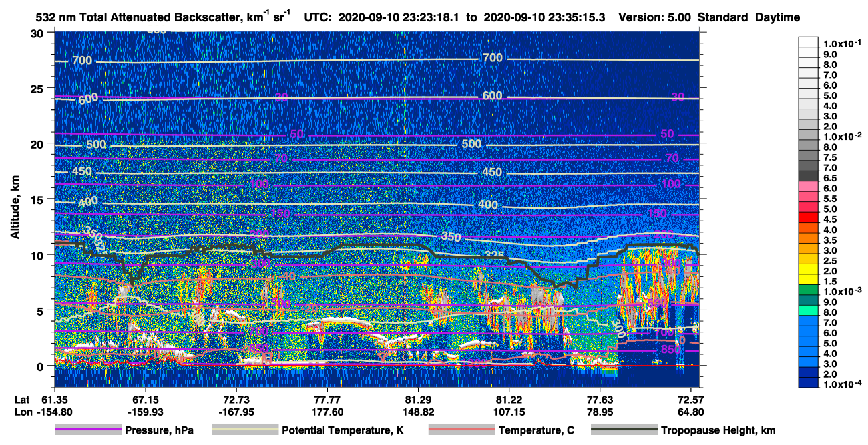Click the Pressure, hPa legend text
This screenshot has height=445, width=868.
click(x=159, y=431)
